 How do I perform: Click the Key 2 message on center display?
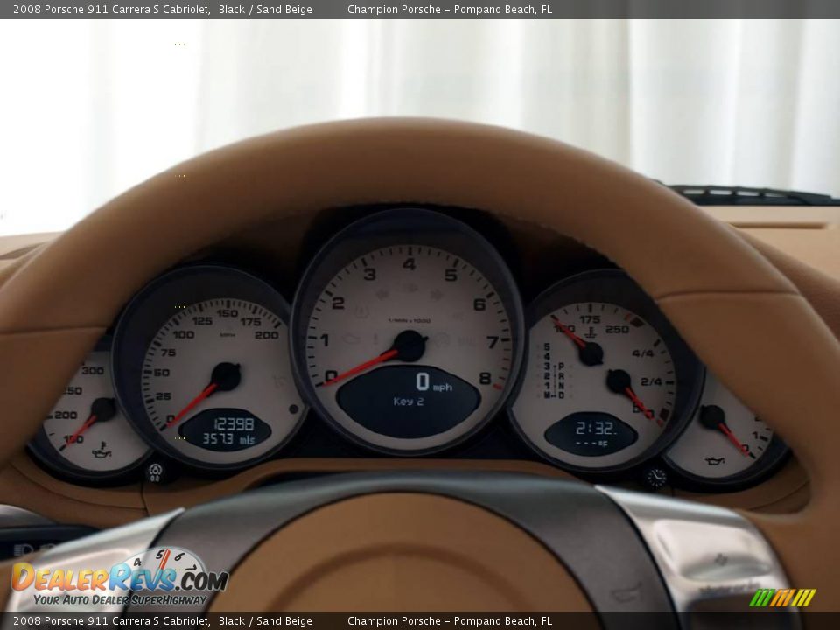409,402
